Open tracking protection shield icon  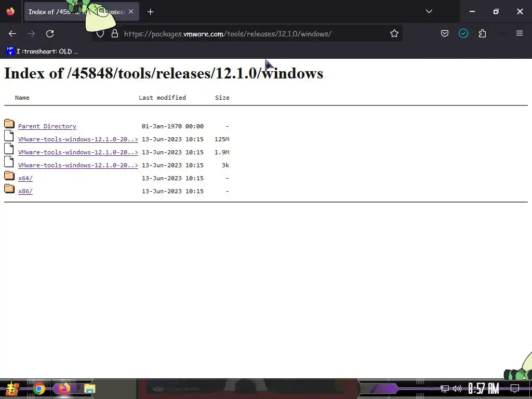point(100,34)
